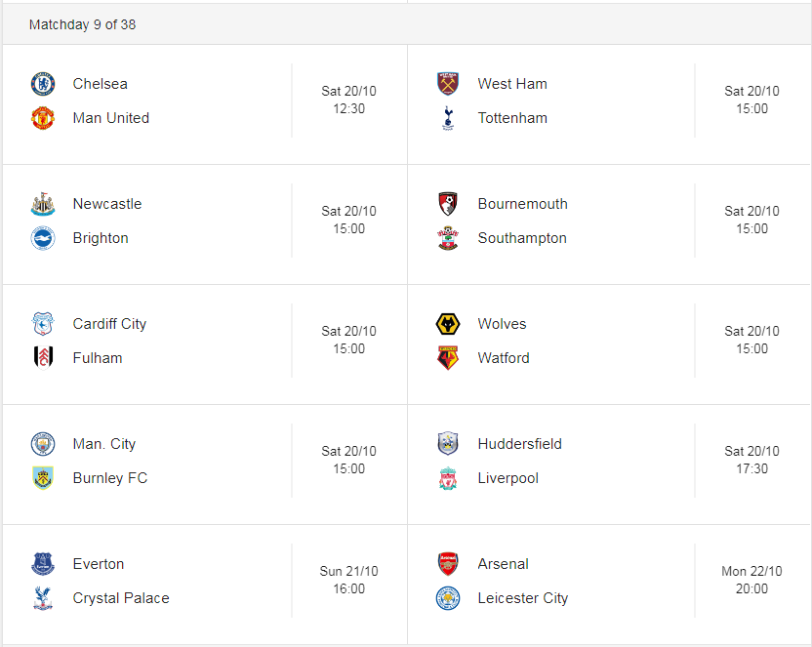This screenshot has width=812, height=647.
Task: Click the Man United club crest
Action: (43, 118)
